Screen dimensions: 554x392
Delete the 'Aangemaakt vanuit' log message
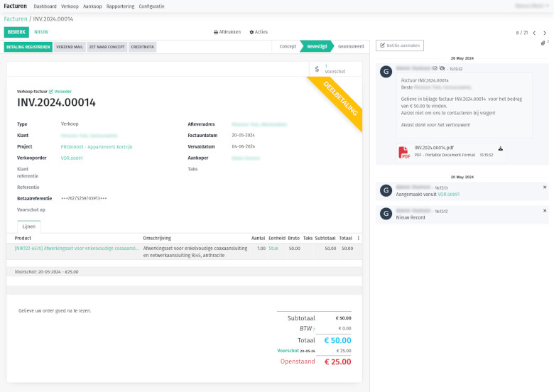(545, 187)
